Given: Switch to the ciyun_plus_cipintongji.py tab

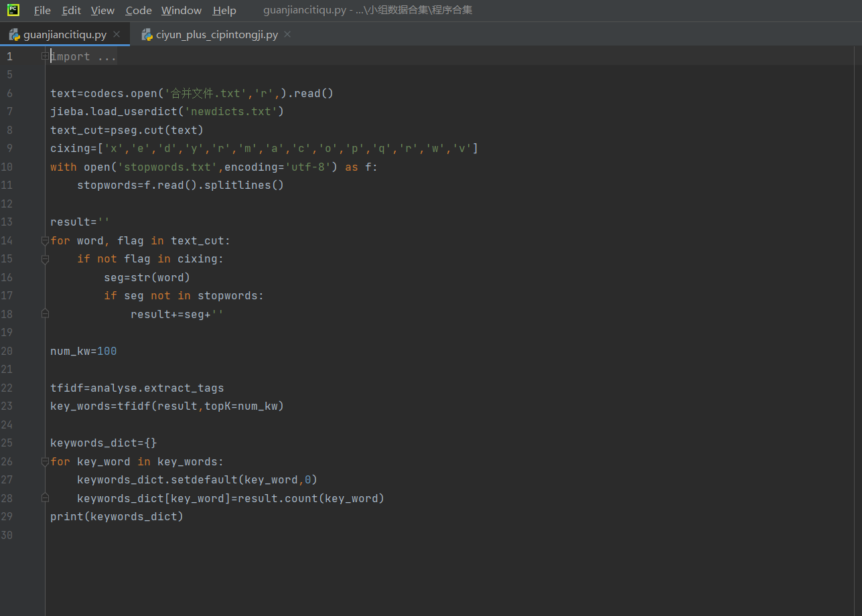Looking at the screenshot, I should click(216, 35).
